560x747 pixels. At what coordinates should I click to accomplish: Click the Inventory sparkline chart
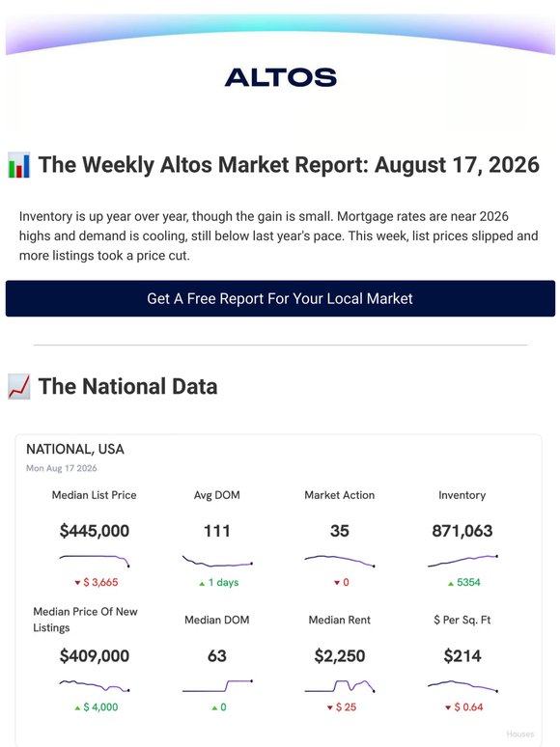(462, 560)
